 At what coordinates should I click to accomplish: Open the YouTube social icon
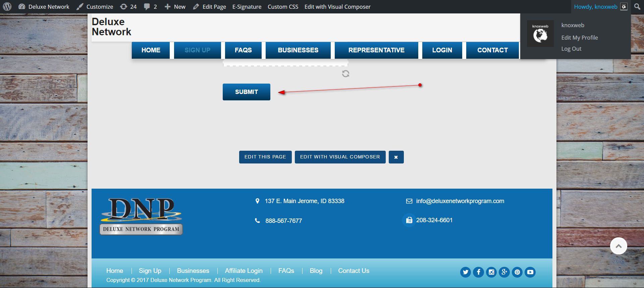coord(530,272)
